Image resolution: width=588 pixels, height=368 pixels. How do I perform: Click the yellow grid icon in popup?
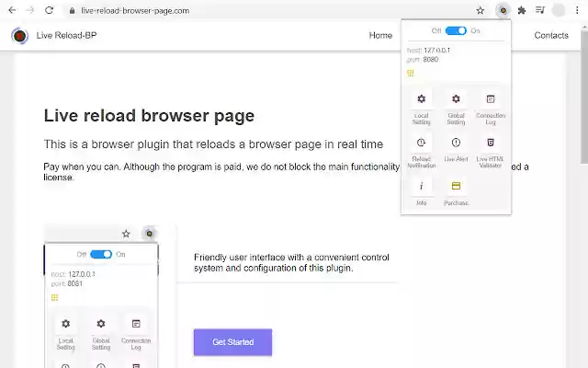point(411,73)
